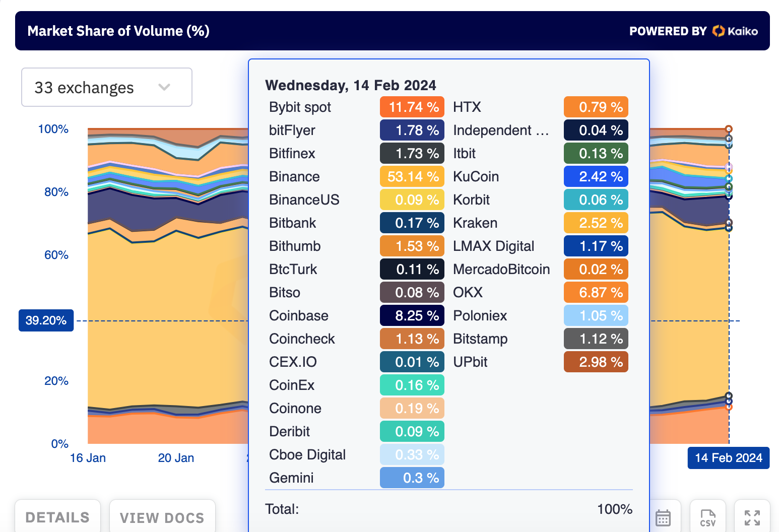Viewport: 779px width, 532px height.
Task: Click the OKX label in tooltip
Action: tap(468, 293)
